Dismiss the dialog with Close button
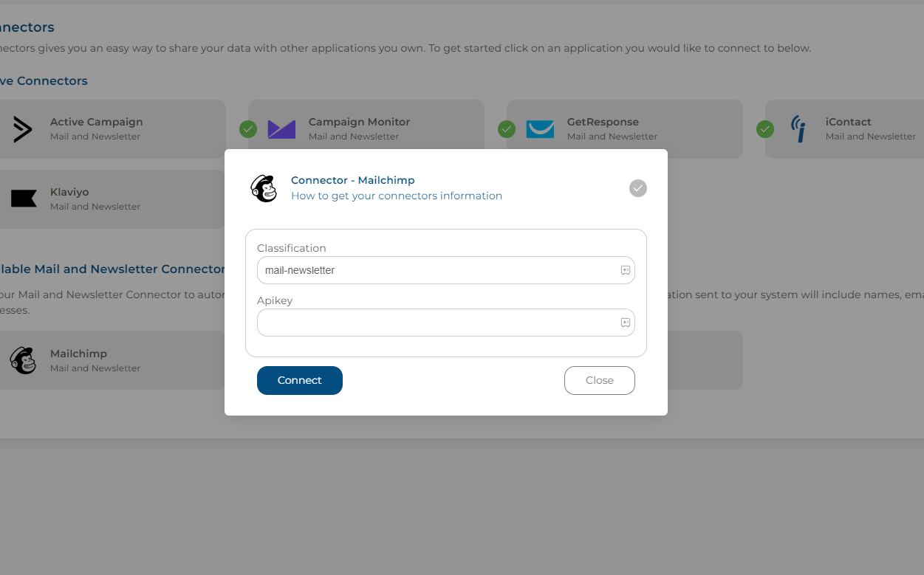This screenshot has height=575, width=924. pos(600,380)
